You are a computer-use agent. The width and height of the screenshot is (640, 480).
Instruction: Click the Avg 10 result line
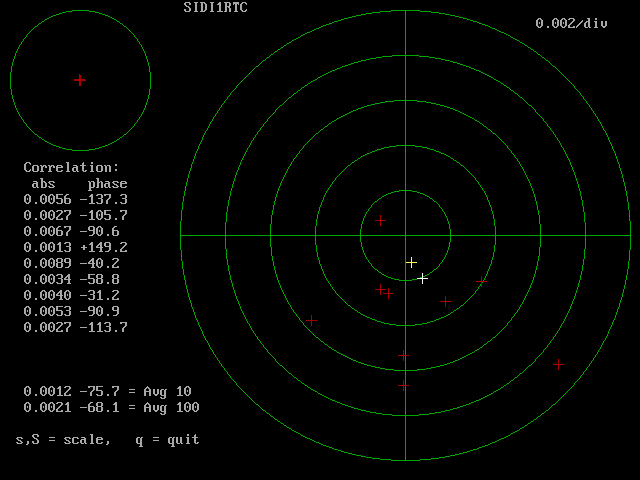pos(107,392)
